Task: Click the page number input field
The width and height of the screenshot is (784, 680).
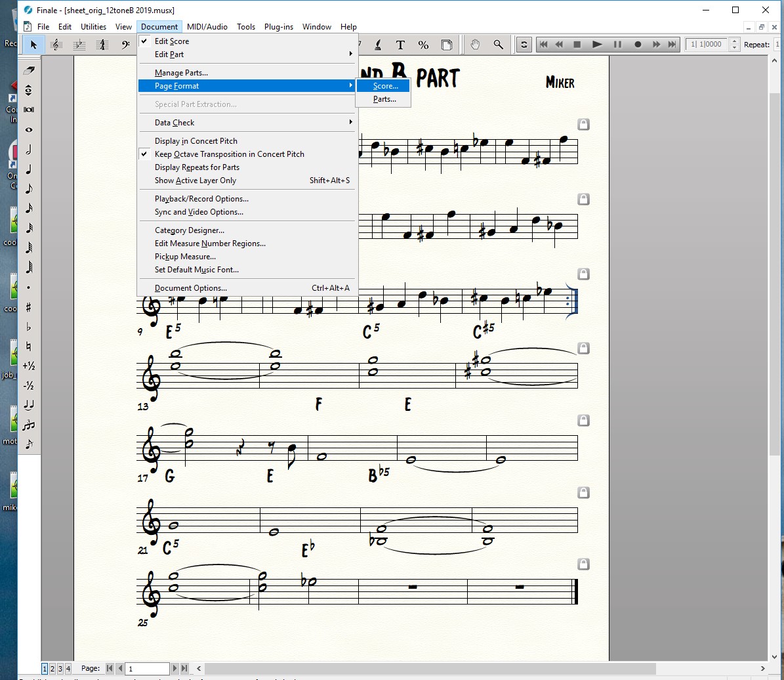Action: pyautogui.click(x=148, y=668)
